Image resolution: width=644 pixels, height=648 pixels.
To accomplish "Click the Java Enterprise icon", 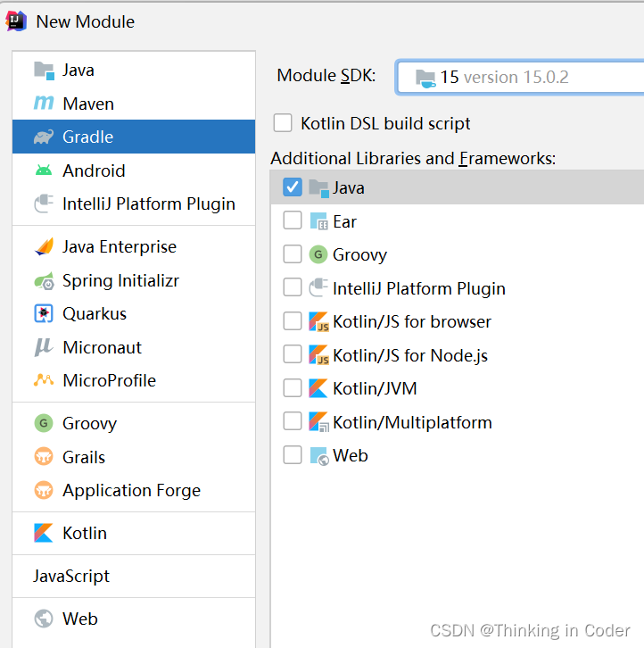I will point(44,246).
